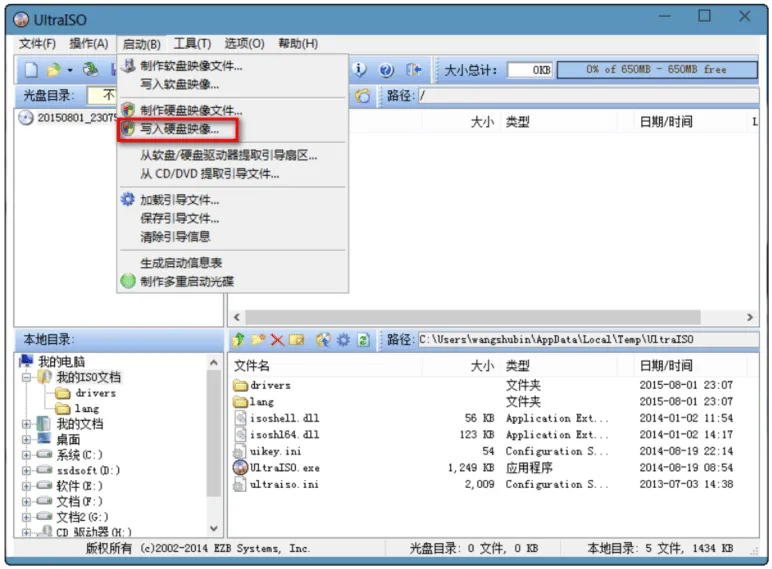This screenshot has width=772, height=569.
Task: Expand the ssdsoft(D:) drive node
Action: [27, 470]
